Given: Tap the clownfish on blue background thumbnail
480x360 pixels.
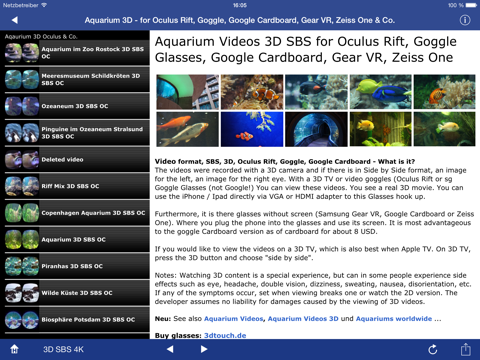Looking at the screenshot, I should pos(252,129).
